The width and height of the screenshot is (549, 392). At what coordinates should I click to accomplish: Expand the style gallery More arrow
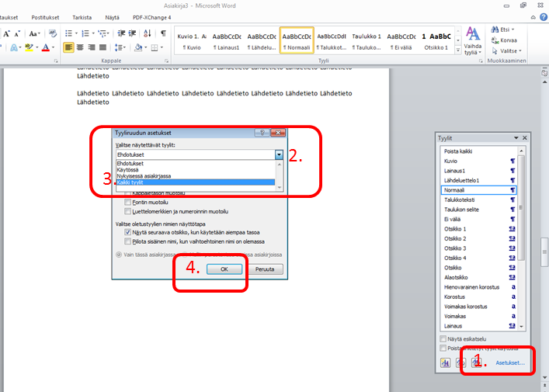coord(458,50)
